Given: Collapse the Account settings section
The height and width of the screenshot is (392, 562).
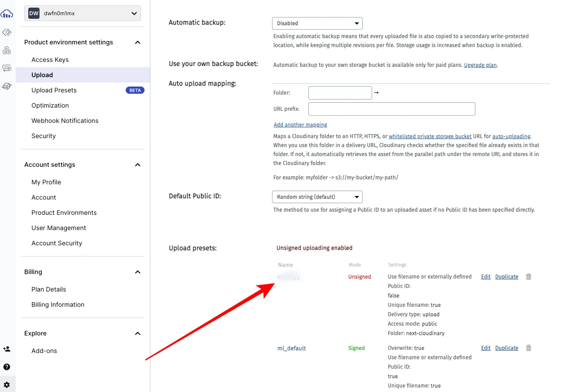Looking at the screenshot, I should (138, 165).
